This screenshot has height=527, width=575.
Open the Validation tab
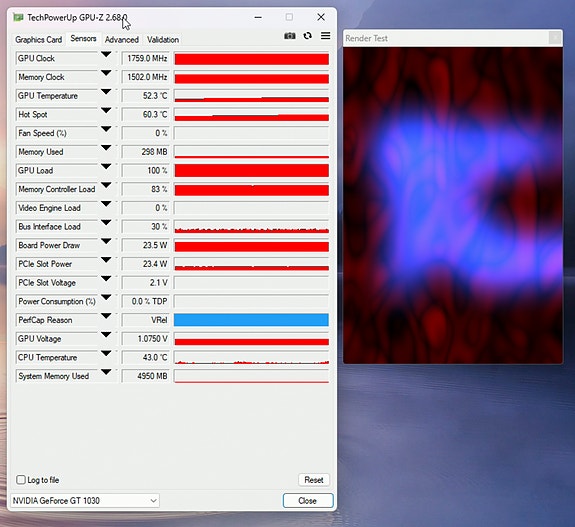(x=163, y=40)
